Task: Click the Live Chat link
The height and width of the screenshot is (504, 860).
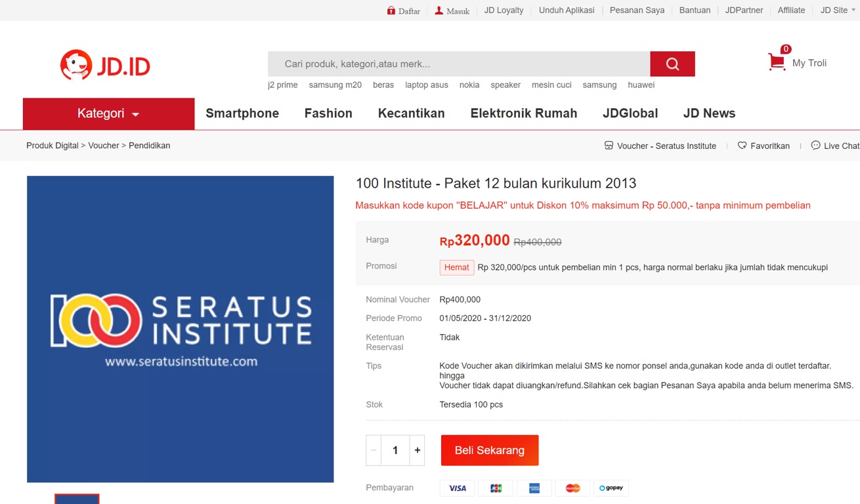Action: pyautogui.click(x=842, y=146)
